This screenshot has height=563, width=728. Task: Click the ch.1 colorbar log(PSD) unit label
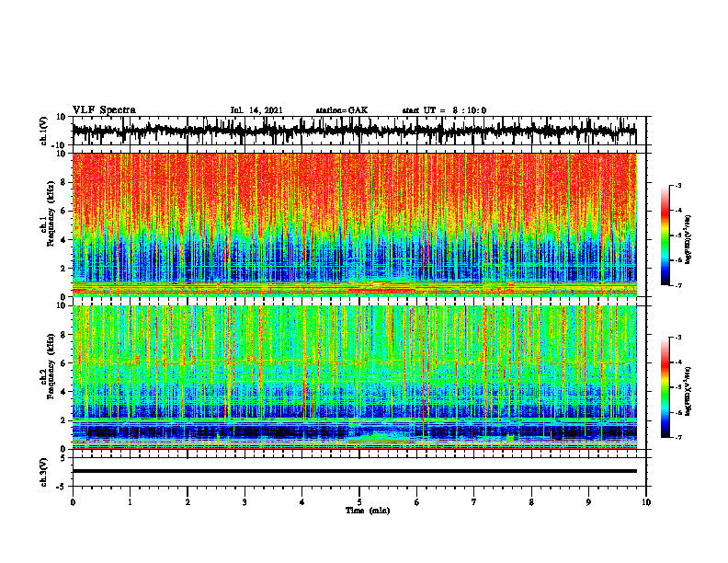click(x=688, y=240)
